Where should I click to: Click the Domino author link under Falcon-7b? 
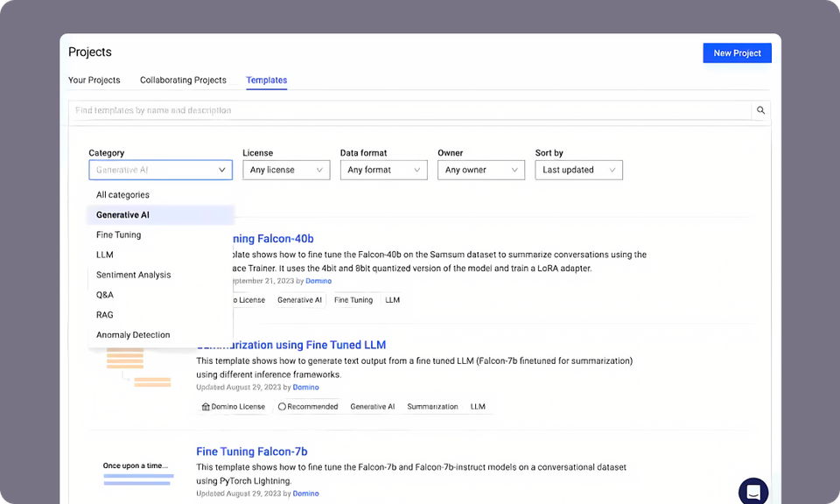pyautogui.click(x=305, y=493)
